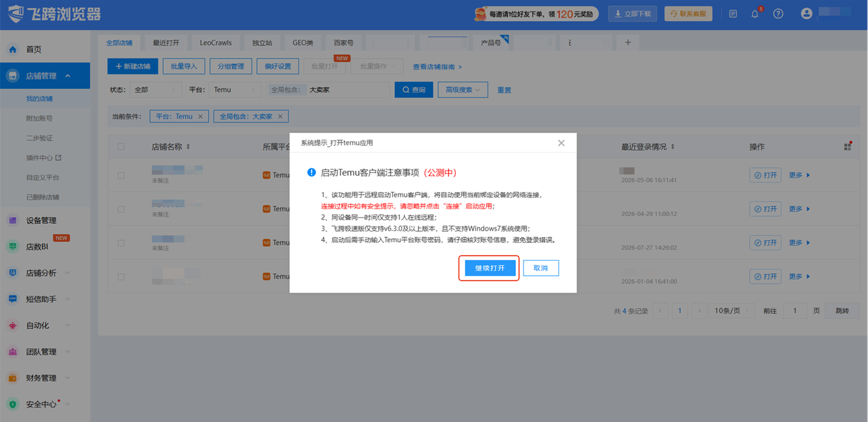The width and height of the screenshot is (868, 422).
Task: Click the home icon beside 首页
Action: 13,49
